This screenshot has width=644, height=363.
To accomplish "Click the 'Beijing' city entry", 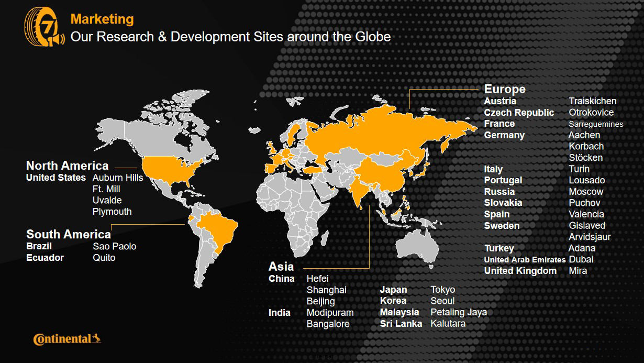I will 321,301.
